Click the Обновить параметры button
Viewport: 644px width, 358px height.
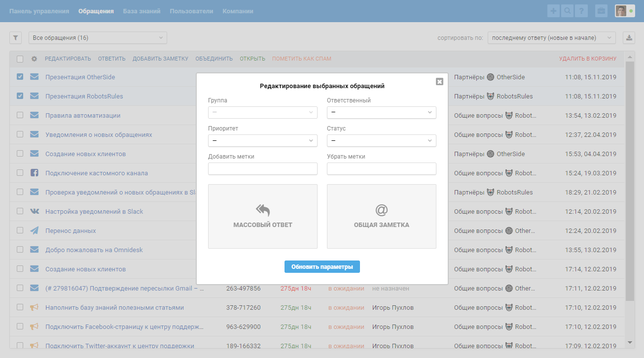(322, 267)
